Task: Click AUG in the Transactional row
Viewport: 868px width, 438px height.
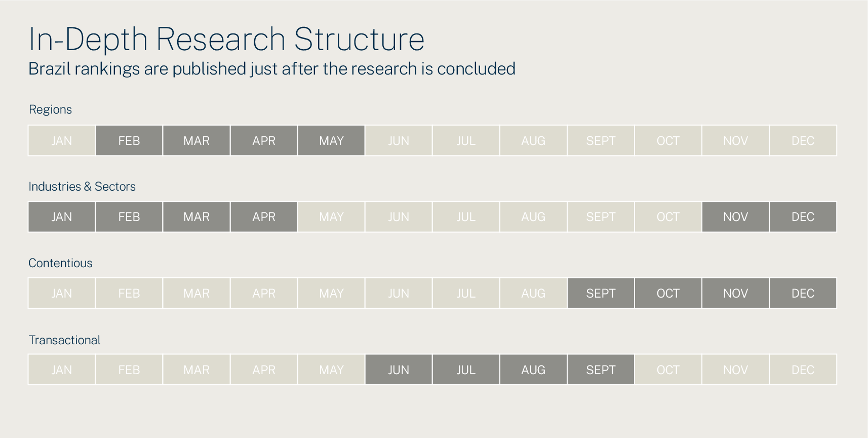Action: coord(533,370)
